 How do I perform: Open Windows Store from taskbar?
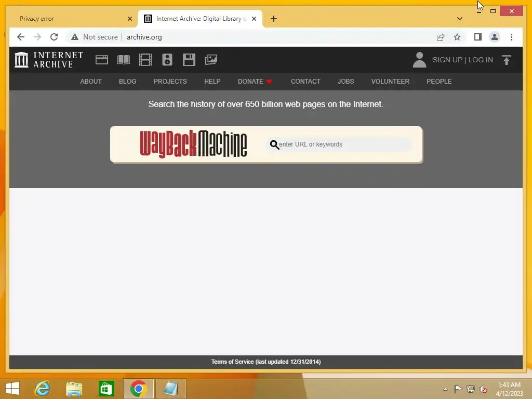point(106,389)
